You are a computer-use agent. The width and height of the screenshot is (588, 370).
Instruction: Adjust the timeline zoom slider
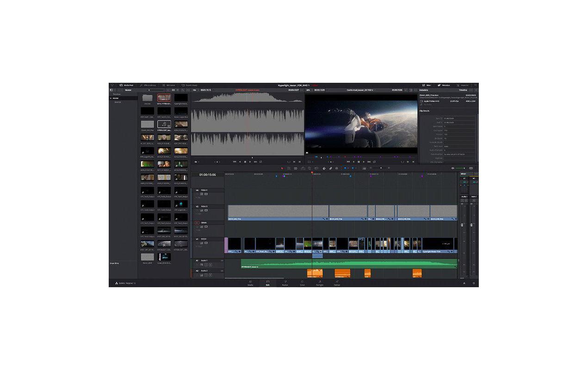(380, 168)
